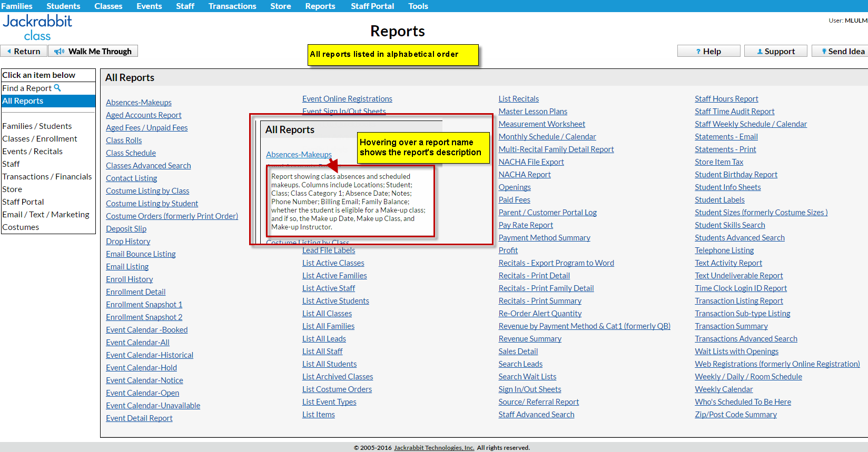Open the Transactions menu
Screen dimensions: 868x452
tap(232, 6)
